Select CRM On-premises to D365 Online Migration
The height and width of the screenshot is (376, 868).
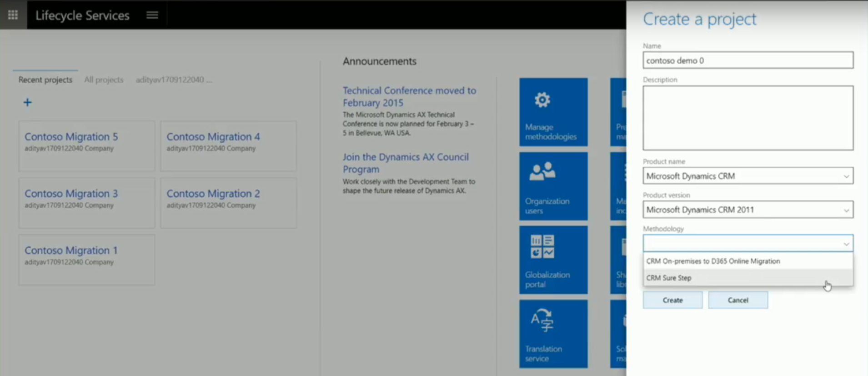tap(713, 261)
